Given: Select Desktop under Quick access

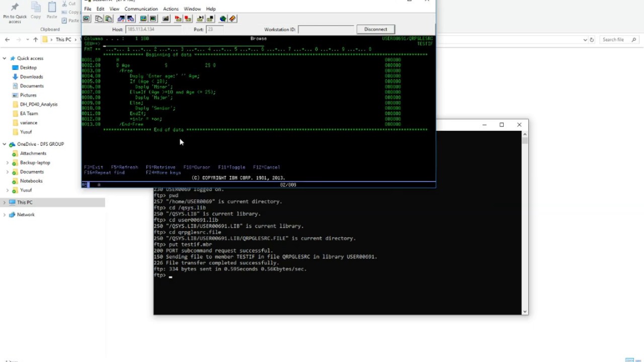Looking at the screenshot, I should (x=28, y=67).
